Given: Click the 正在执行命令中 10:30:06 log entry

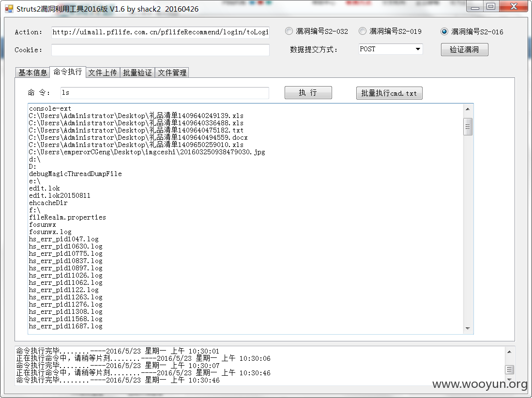Looking at the screenshot, I should coord(143,358).
